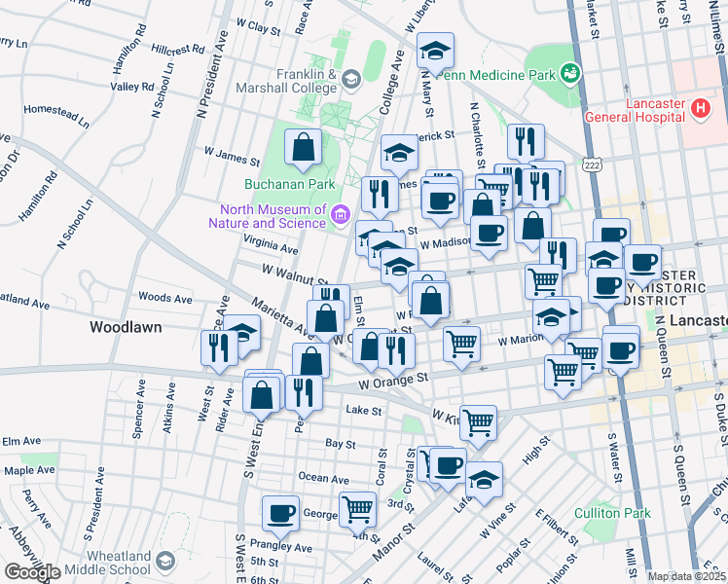This screenshot has width=728, height=584.
Task: Click the shopping cart marker below the W Marion school marker
Action: (x=563, y=373)
